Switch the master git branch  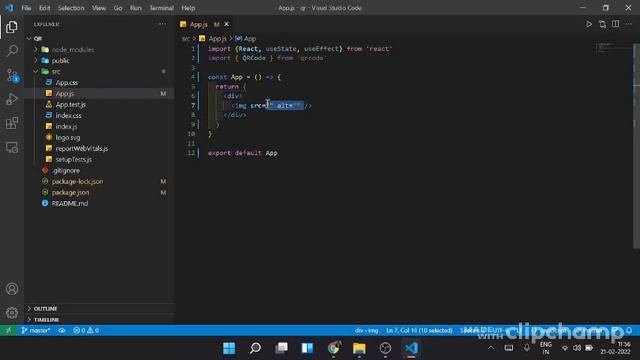36,330
